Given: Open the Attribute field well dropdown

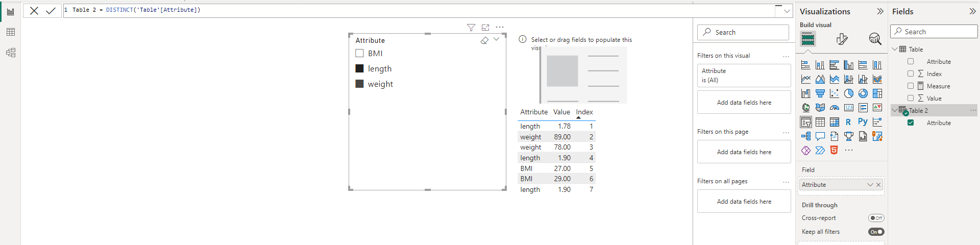Looking at the screenshot, I should click(x=870, y=185).
